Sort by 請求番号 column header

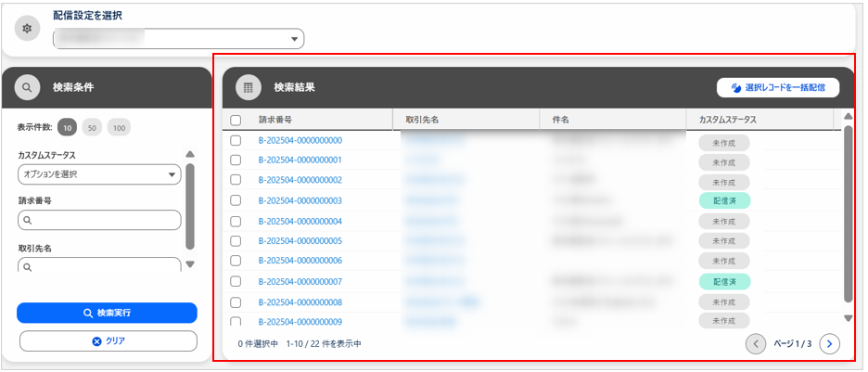[x=275, y=120]
